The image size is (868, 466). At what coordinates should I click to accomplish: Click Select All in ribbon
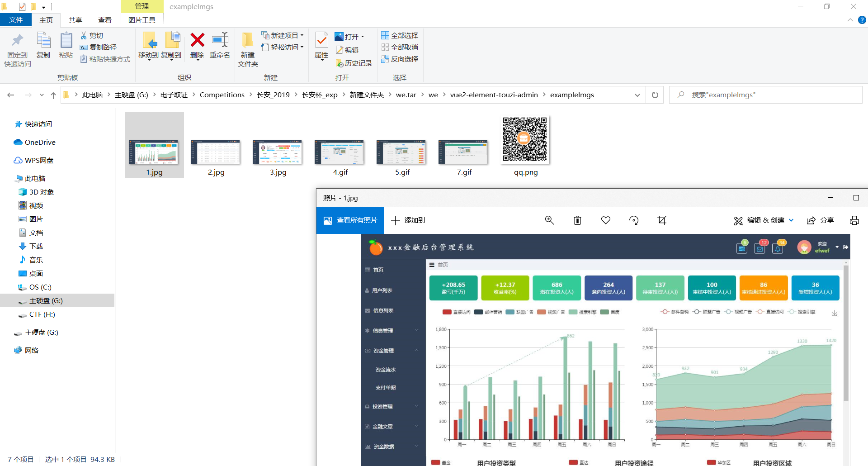coord(400,35)
